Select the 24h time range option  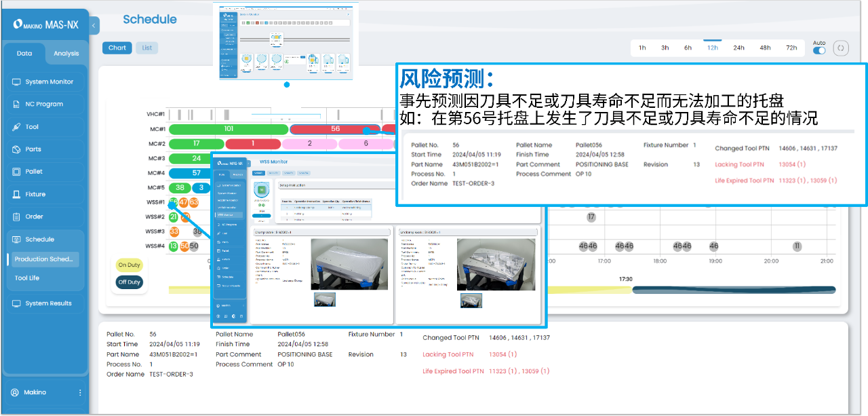pyautogui.click(x=738, y=48)
